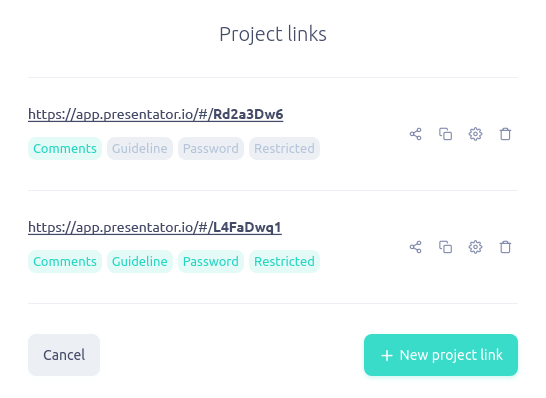Screen dimensions: 546x398
Task: Open the Rd2a3Dw6 project URL
Action: tap(156, 114)
